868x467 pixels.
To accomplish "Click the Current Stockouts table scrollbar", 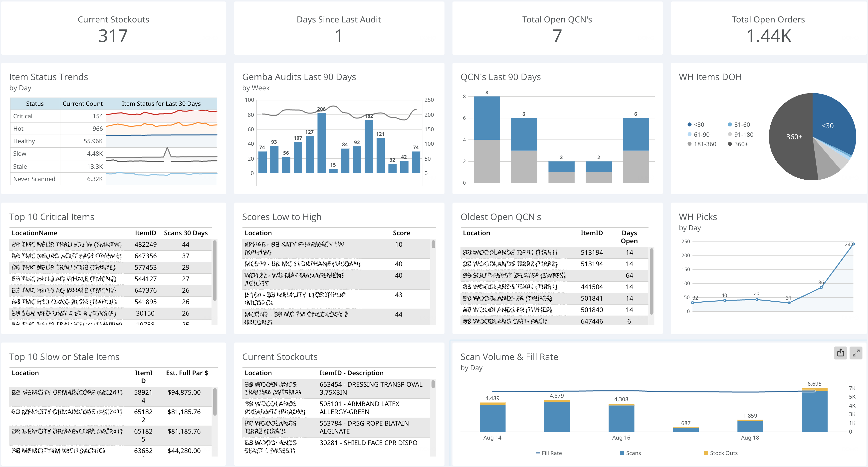I will (x=433, y=384).
